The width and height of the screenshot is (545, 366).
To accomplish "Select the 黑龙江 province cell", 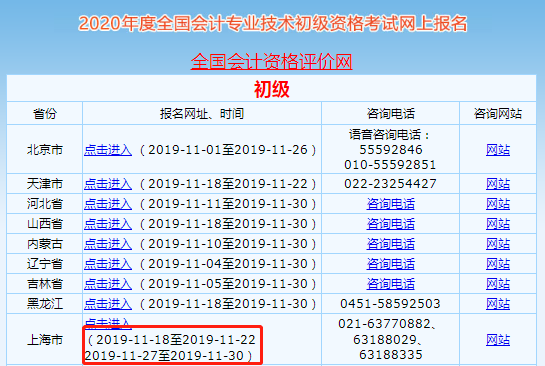I will pyautogui.click(x=44, y=304).
